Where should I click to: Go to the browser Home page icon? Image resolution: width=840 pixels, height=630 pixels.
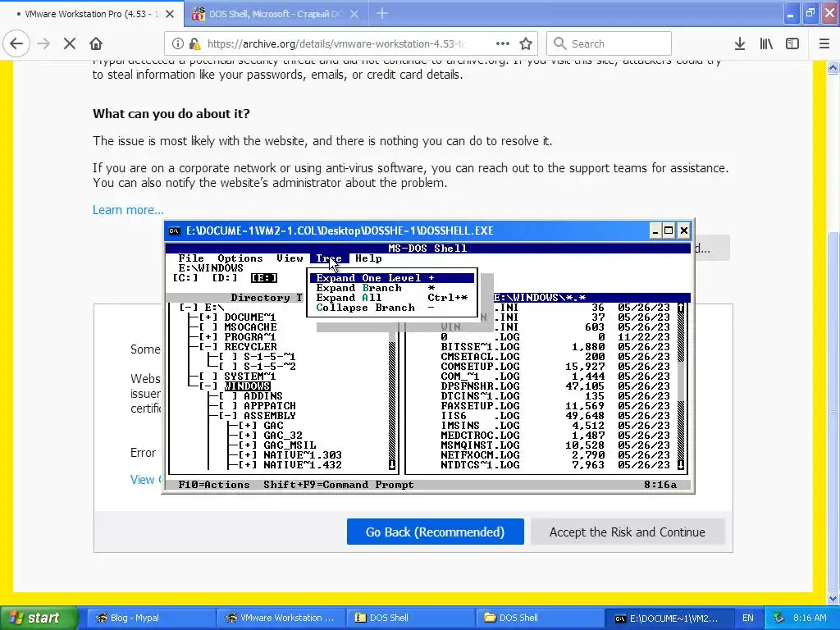click(x=96, y=43)
